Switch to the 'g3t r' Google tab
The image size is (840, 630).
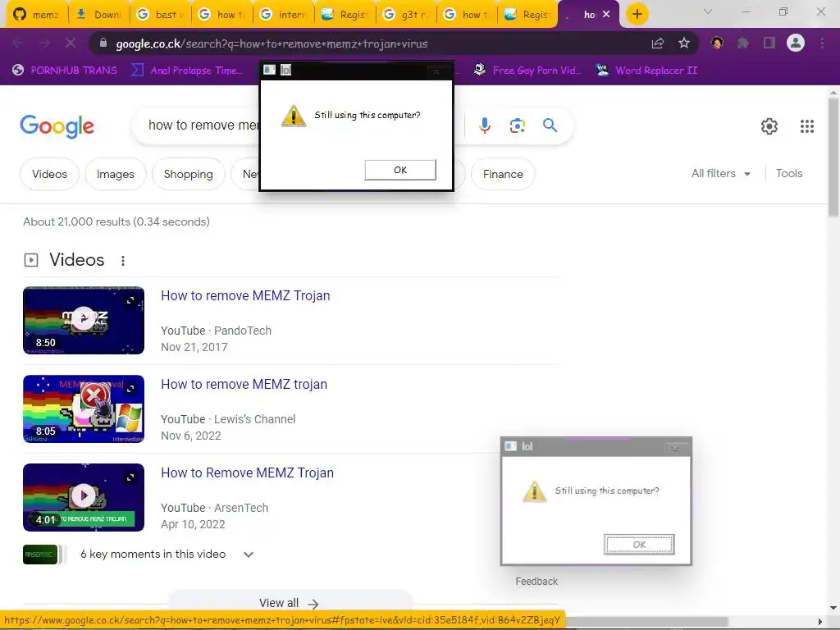coord(407,15)
